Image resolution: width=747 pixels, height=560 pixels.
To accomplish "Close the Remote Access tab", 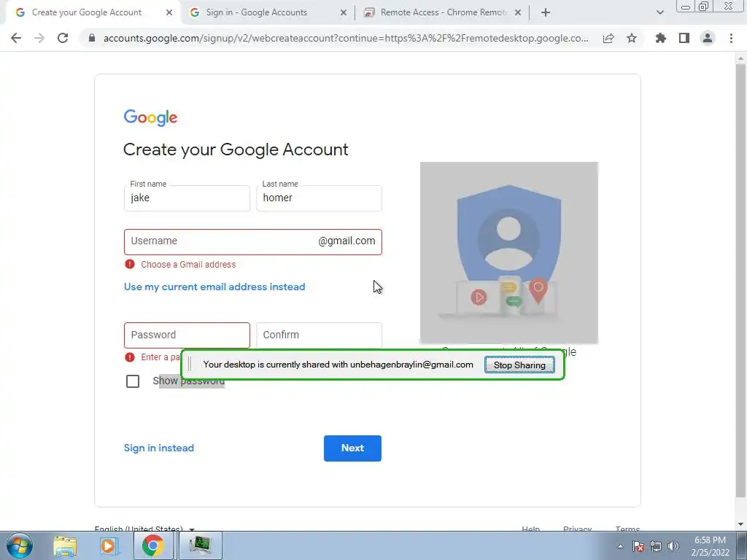I will tap(518, 13).
